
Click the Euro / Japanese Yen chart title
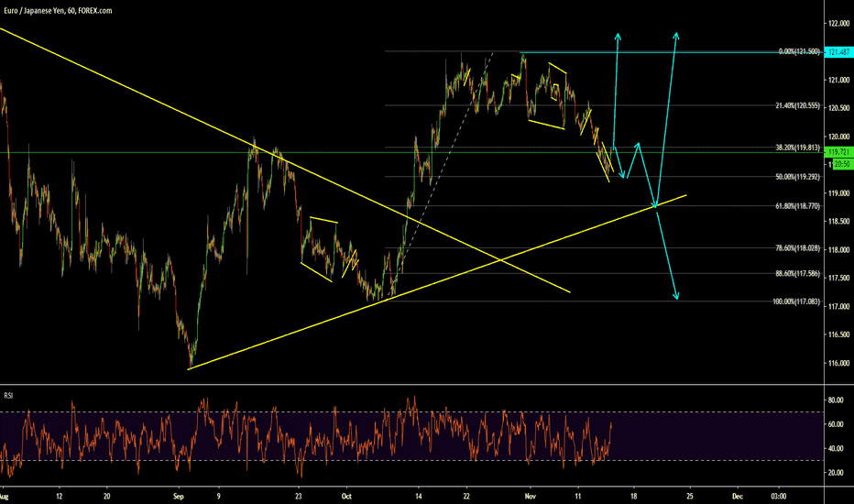pos(57,10)
